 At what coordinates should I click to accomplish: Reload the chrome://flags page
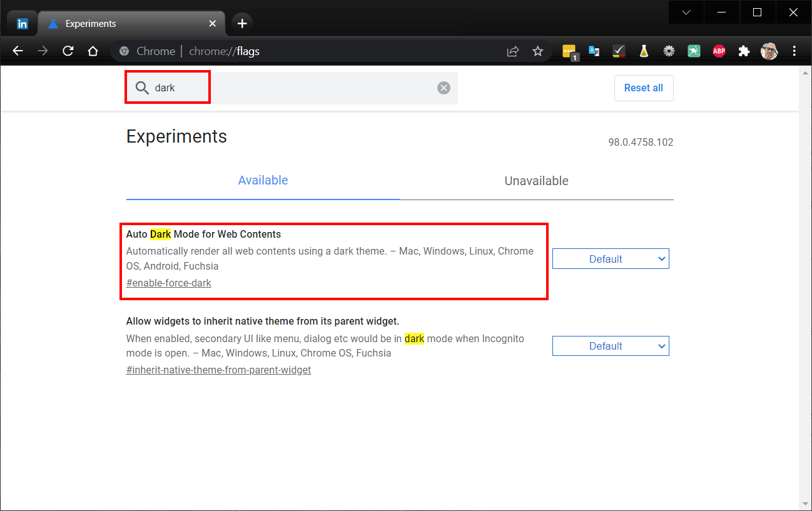68,51
